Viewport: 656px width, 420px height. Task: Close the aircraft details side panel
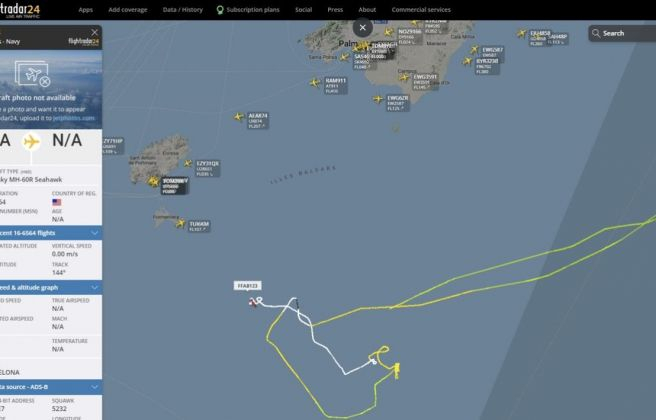click(95, 32)
